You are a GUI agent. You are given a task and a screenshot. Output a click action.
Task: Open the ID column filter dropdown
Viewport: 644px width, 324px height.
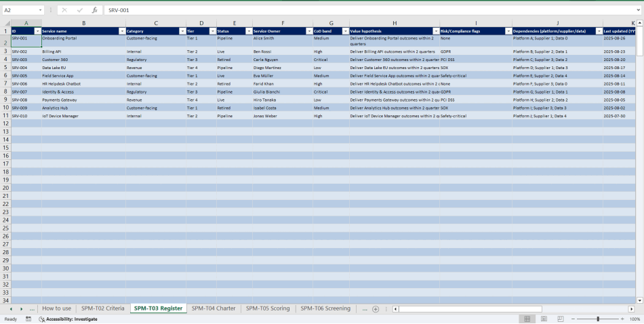click(38, 31)
